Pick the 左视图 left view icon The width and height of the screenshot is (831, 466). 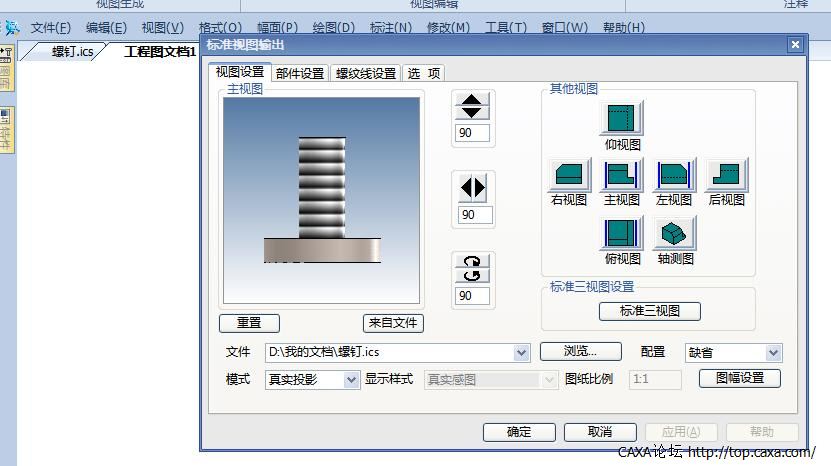tap(674, 174)
